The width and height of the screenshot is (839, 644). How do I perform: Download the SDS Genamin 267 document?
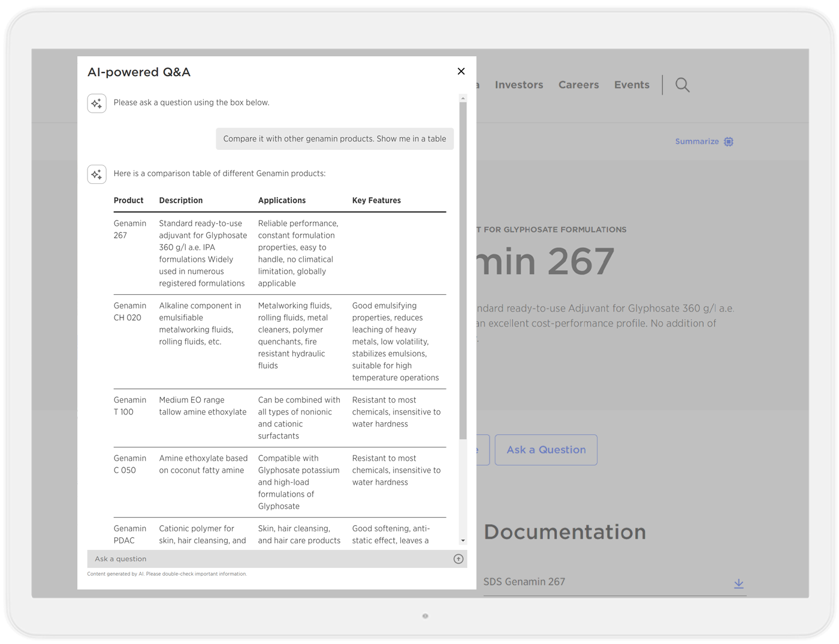[x=739, y=583]
